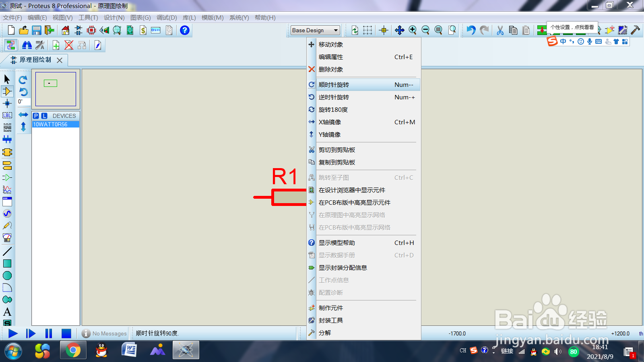This screenshot has width=644, height=362.
Task: Choose 逆时针旋转 from context menu
Action: tap(364, 97)
